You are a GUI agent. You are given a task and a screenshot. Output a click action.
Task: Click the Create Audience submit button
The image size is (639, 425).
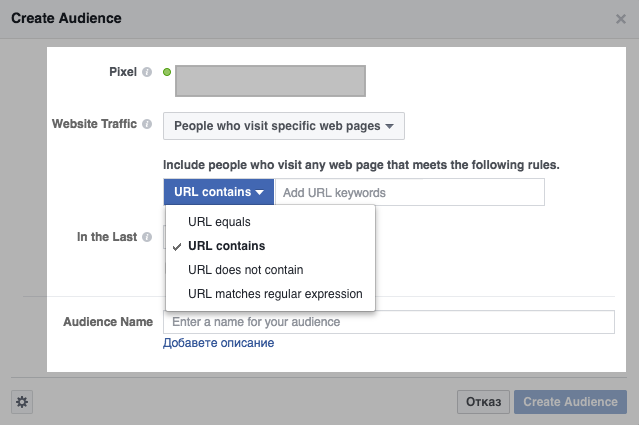coord(570,402)
